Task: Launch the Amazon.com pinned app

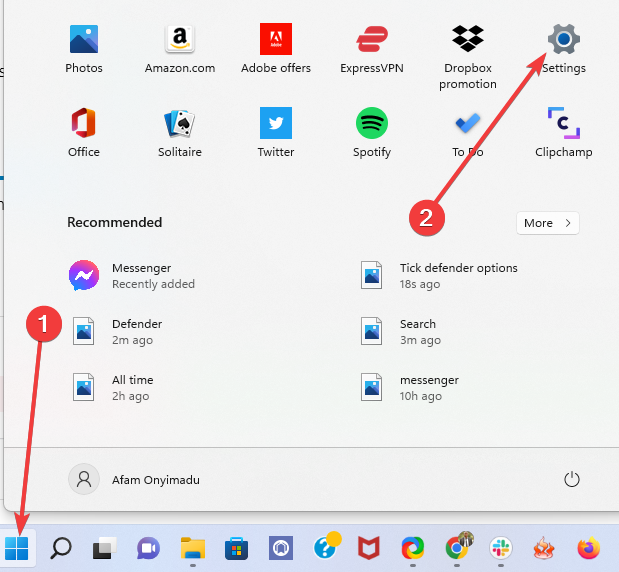Action: 180,49
